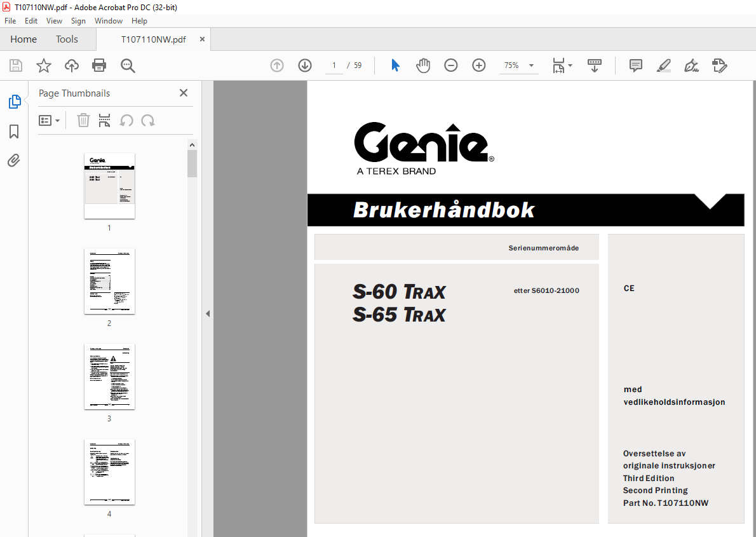
Task: Go to previous page arrow
Action: 277,65
